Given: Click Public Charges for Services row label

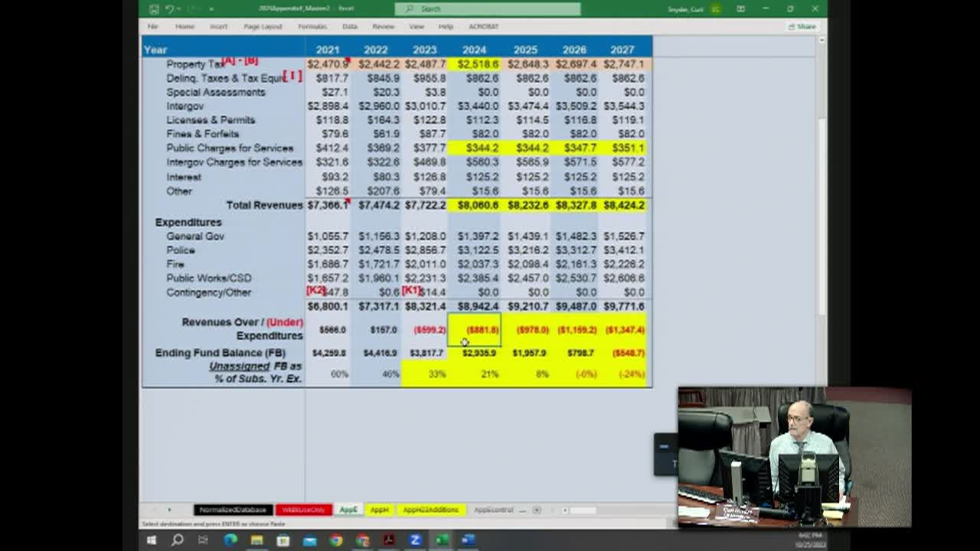Looking at the screenshot, I should (x=230, y=148).
